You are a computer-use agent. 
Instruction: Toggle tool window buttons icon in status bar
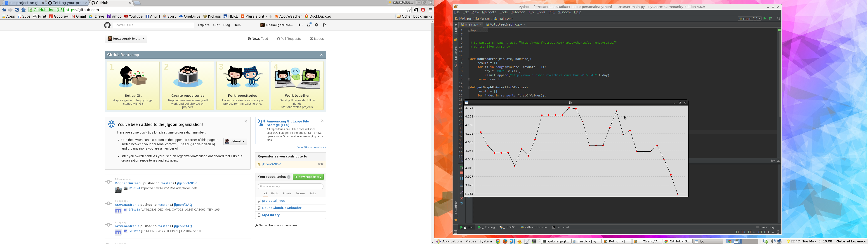[455, 232]
